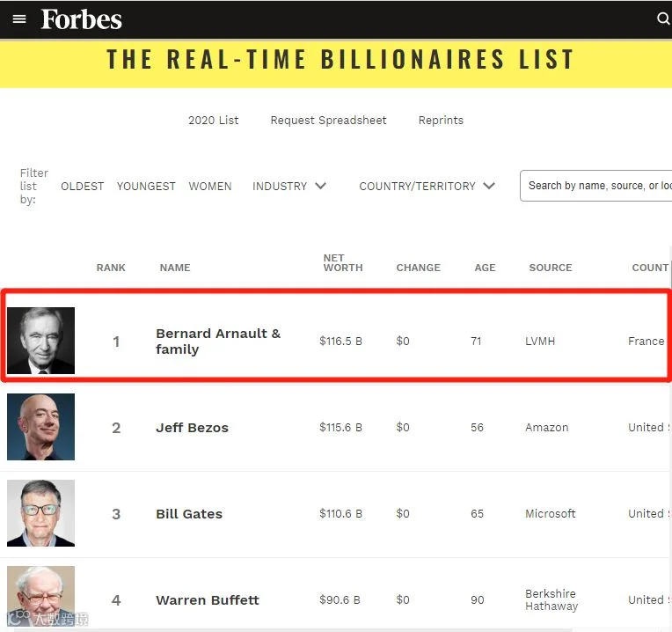Expand the Country/Territory filter dropdown

coord(427,186)
